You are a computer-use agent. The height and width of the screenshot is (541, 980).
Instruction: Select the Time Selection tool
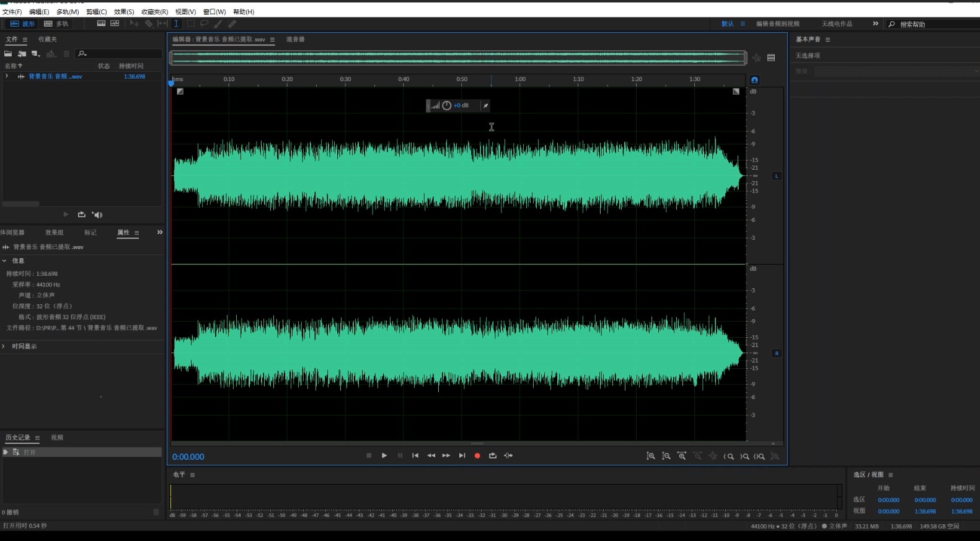[x=176, y=24]
